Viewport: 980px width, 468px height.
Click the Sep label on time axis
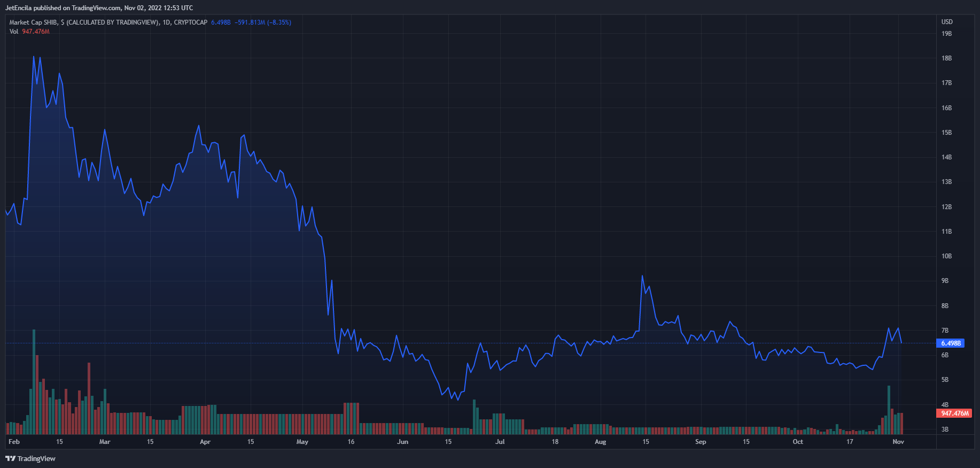(x=701, y=442)
